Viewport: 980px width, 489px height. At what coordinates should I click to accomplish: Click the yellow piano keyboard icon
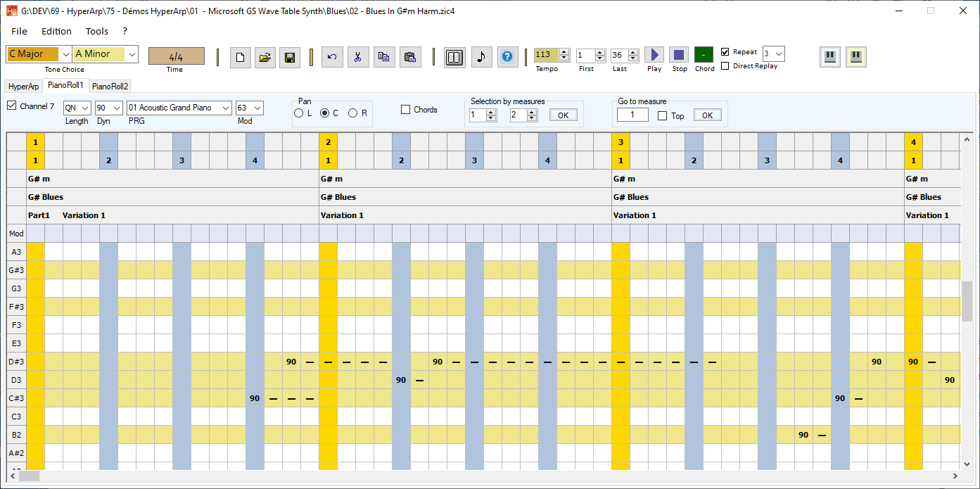856,57
